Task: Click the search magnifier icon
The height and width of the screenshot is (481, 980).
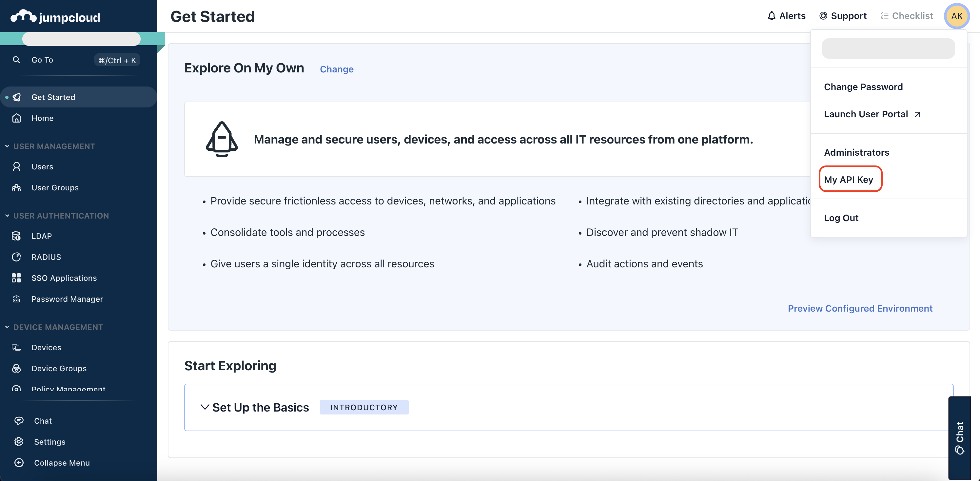Action: [x=16, y=60]
